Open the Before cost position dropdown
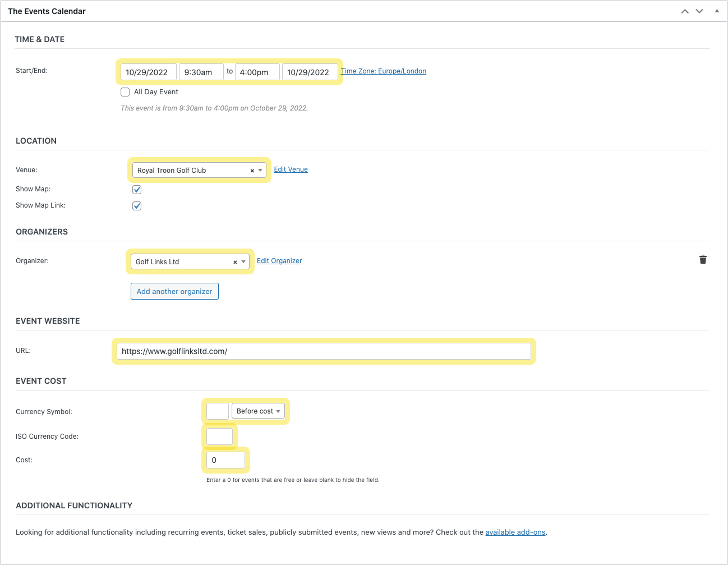The width and height of the screenshot is (728, 565). 258,411
